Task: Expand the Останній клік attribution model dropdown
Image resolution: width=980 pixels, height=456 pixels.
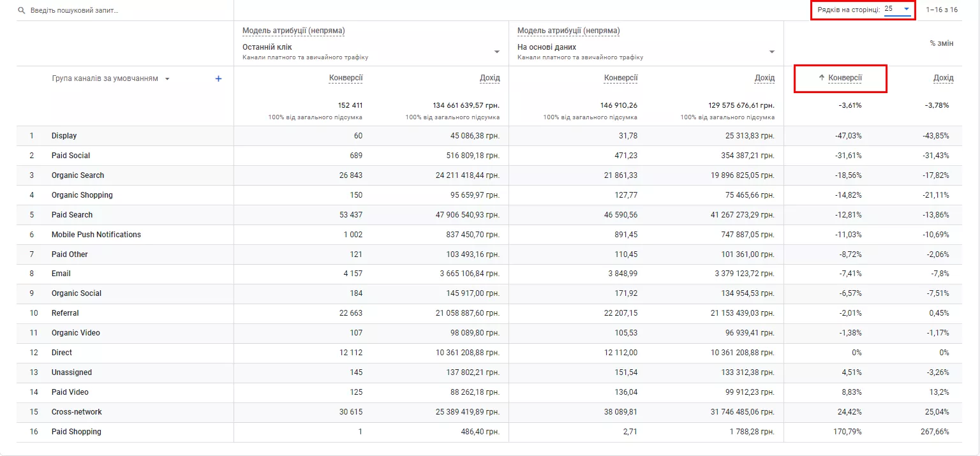Action: [497, 52]
